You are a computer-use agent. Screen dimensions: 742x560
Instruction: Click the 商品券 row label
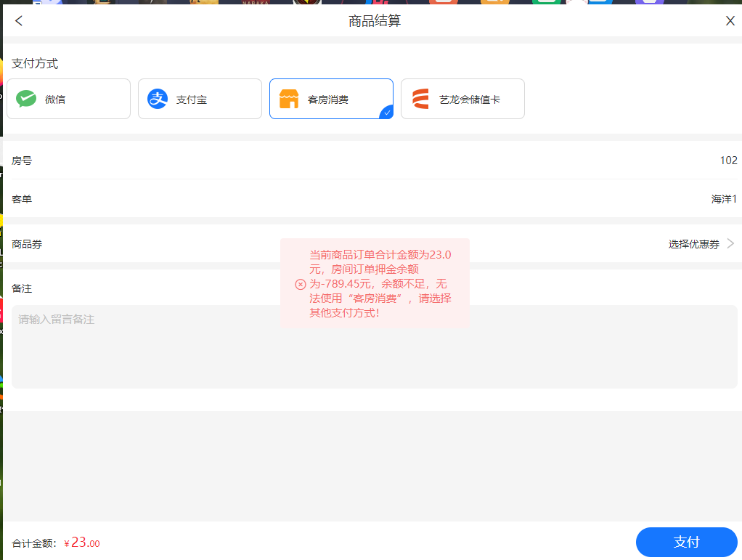(x=27, y=244)
